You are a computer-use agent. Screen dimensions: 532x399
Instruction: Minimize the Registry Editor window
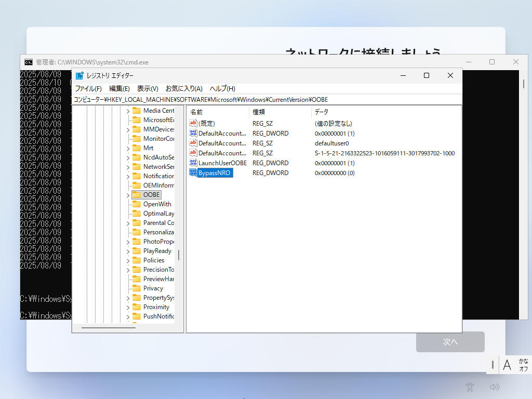(x=403, y=75)
